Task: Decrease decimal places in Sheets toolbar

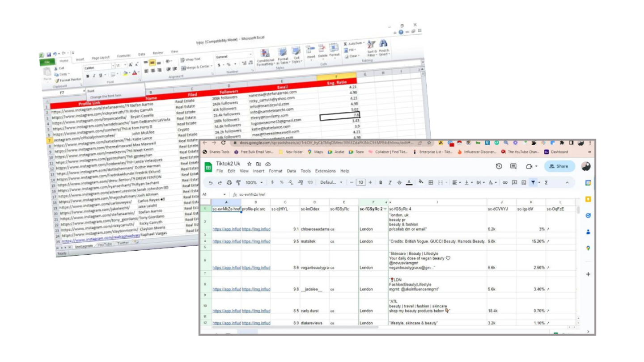Action: pyautogui.click(x=291, y=182)
